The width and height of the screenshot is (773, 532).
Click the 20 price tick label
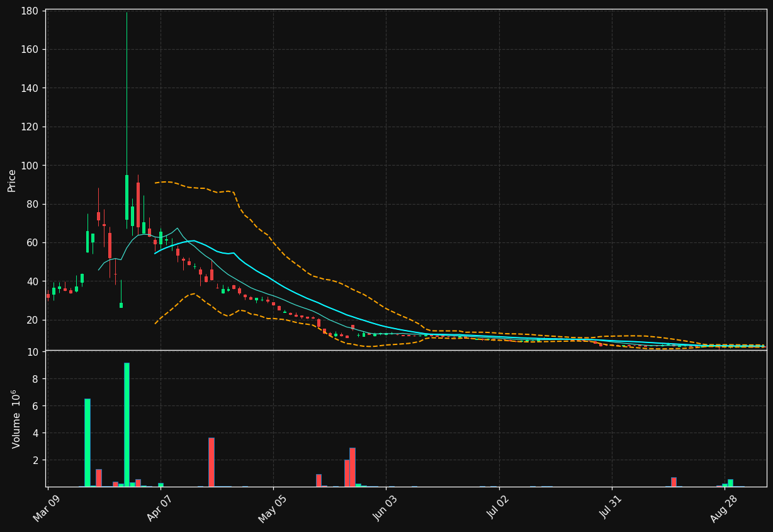tap(34, 320)
